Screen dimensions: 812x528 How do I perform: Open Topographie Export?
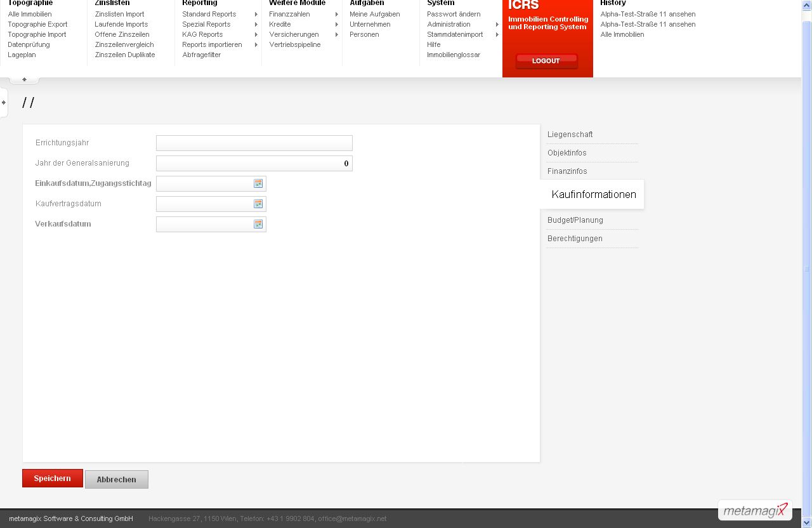[x=37, y=24]
